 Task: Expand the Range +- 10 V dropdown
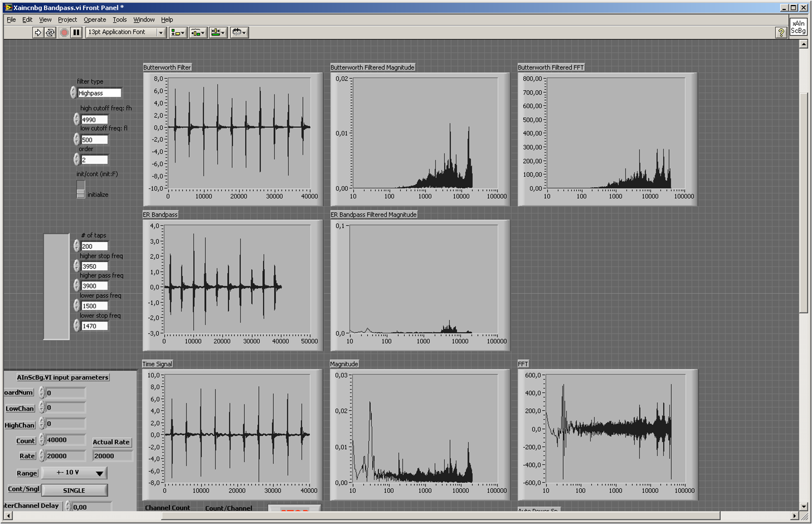(99, 473)
